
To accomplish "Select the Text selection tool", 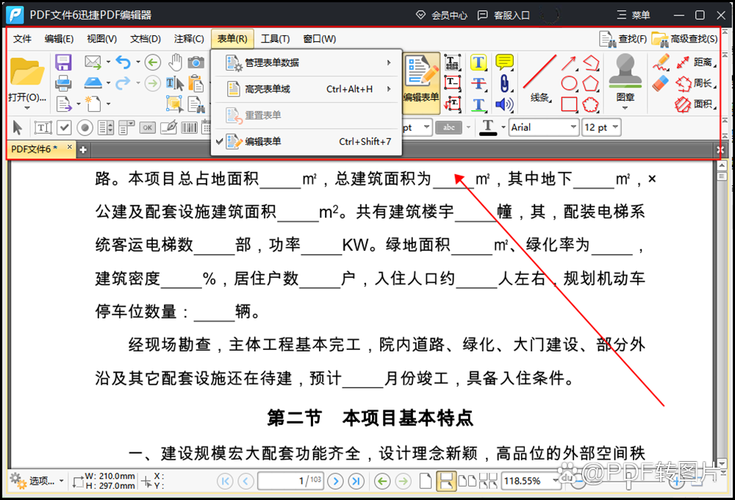I will (175, 84).
